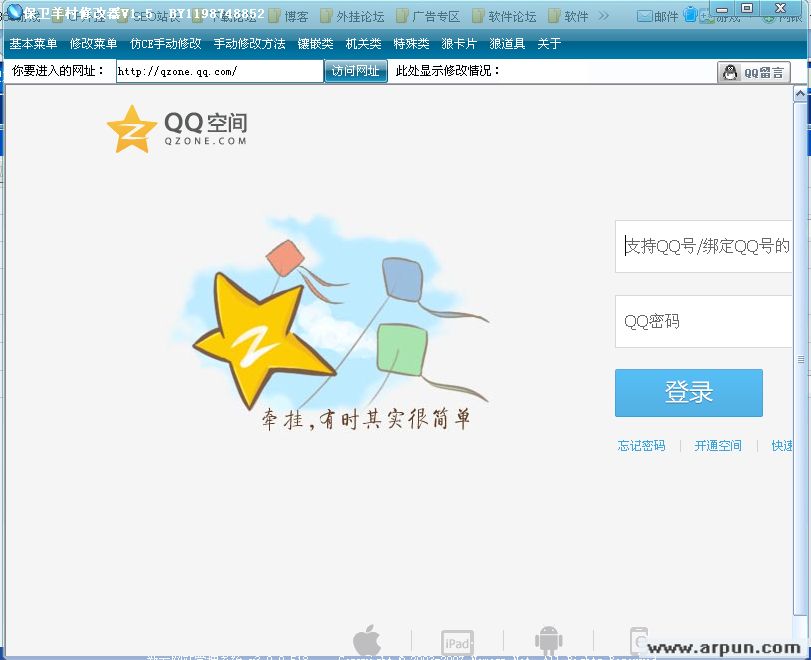Image resolution: width=811 pixels, height=660 pixels.
Task: Open the 修改菜单 menu
Action: click(x=94, y=44)
